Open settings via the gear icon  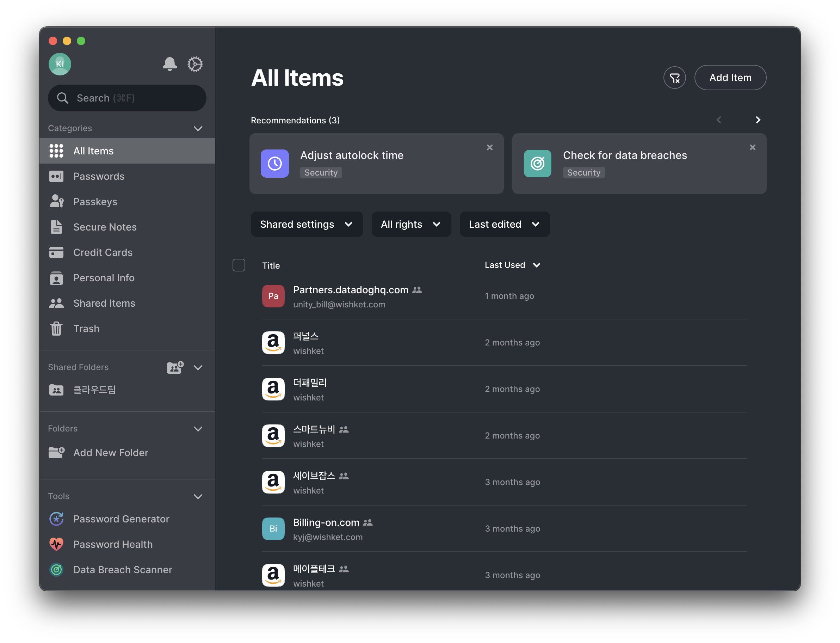[x=195, y=64]
